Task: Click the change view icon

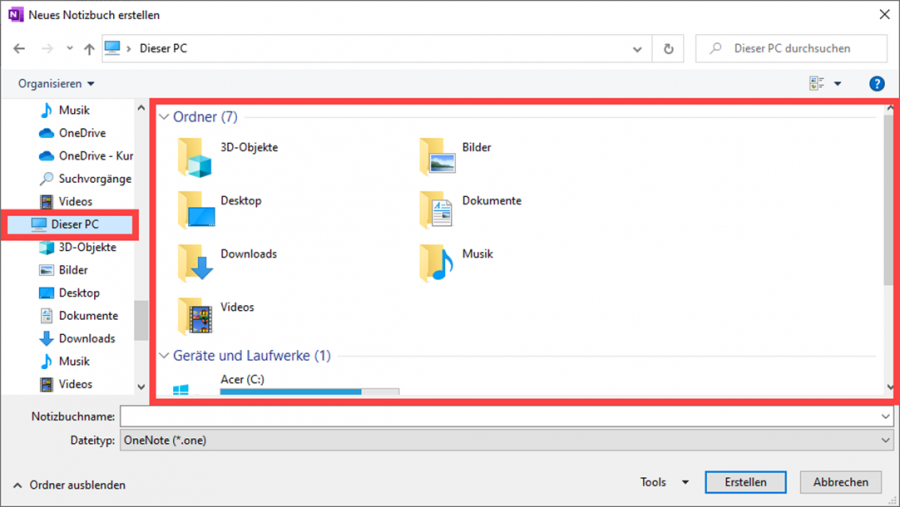Action: 817,83
